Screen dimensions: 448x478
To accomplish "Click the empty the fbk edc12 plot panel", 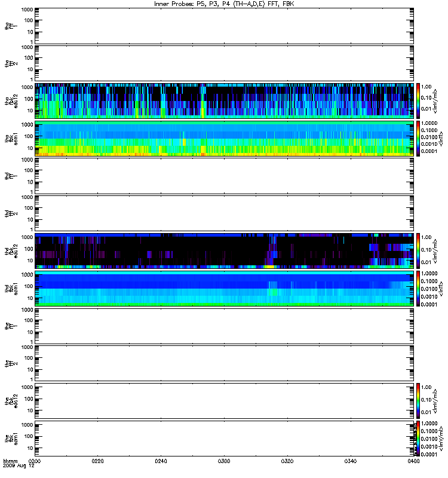I will 225,401.
